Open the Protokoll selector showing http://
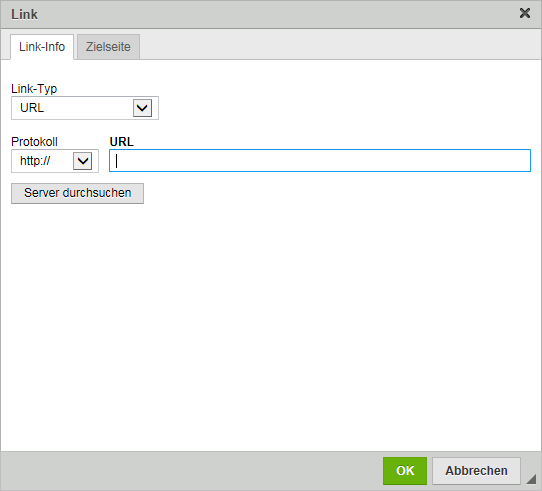This screenshot has width=542, height=491. [x=55, y=161]
